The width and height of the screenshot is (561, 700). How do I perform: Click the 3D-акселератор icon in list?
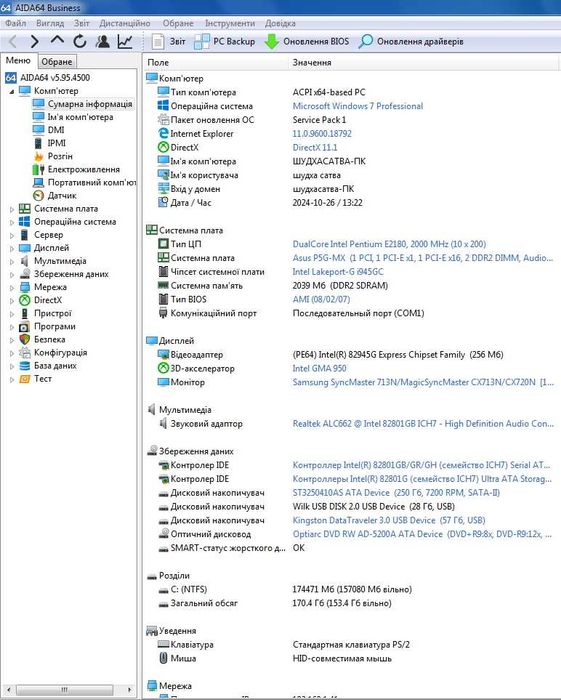point(163,368)
